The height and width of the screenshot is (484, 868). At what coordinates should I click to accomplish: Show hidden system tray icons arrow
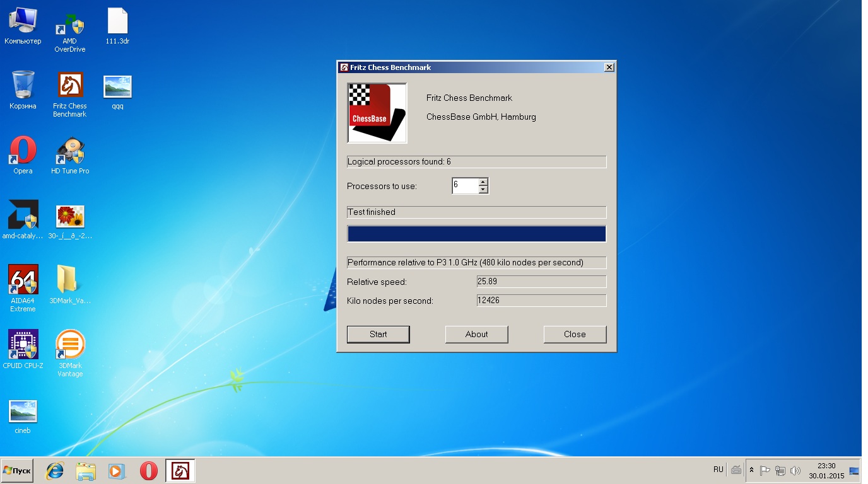[x=751, y=470]
